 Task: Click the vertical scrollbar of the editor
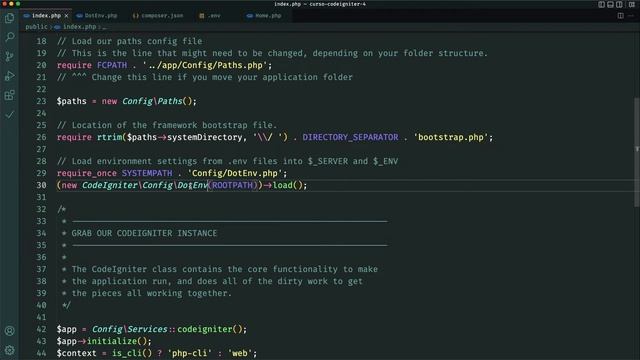coord(637,151)
